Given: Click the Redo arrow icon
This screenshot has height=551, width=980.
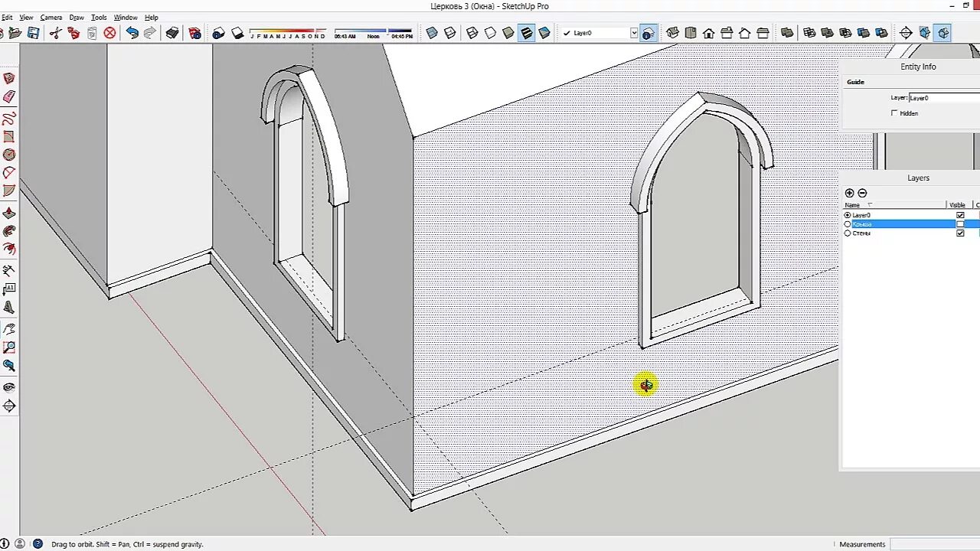Looking at the screenshot, I should coord(150,33).
